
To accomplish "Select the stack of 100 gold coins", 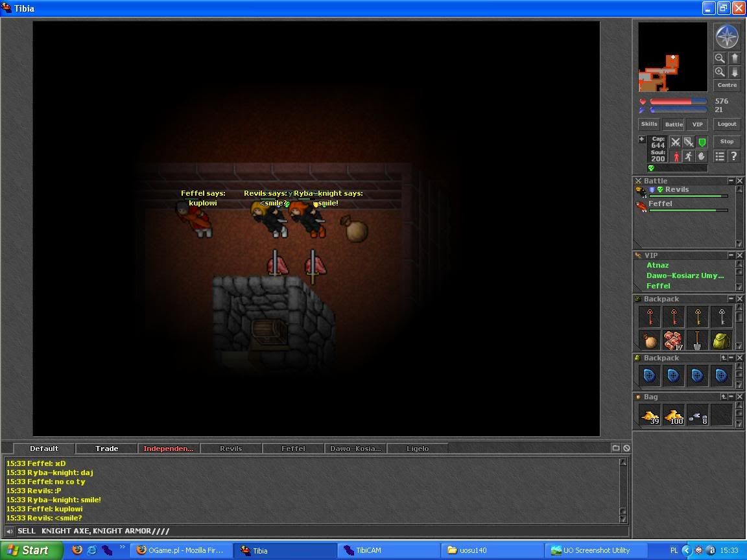I will (674, 415).
